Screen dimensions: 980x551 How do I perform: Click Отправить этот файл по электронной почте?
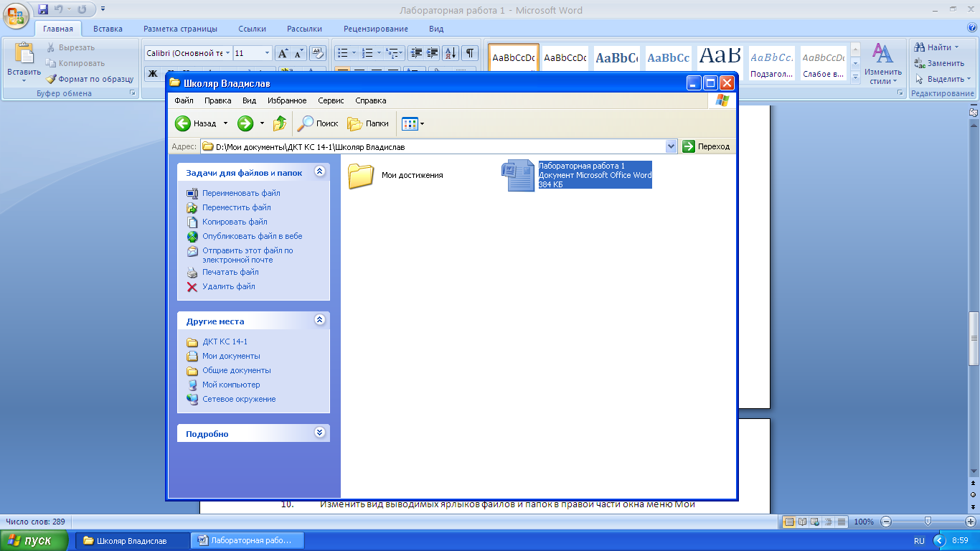coord(240,255)
